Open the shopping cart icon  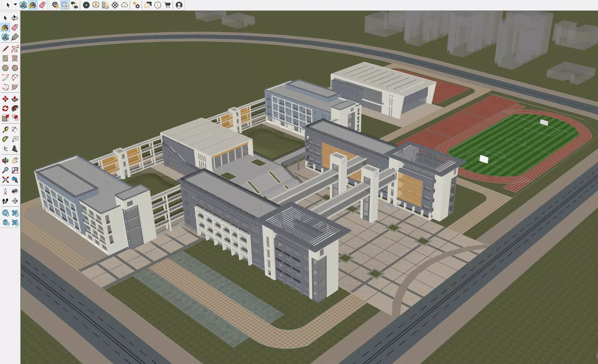(167, 5)
